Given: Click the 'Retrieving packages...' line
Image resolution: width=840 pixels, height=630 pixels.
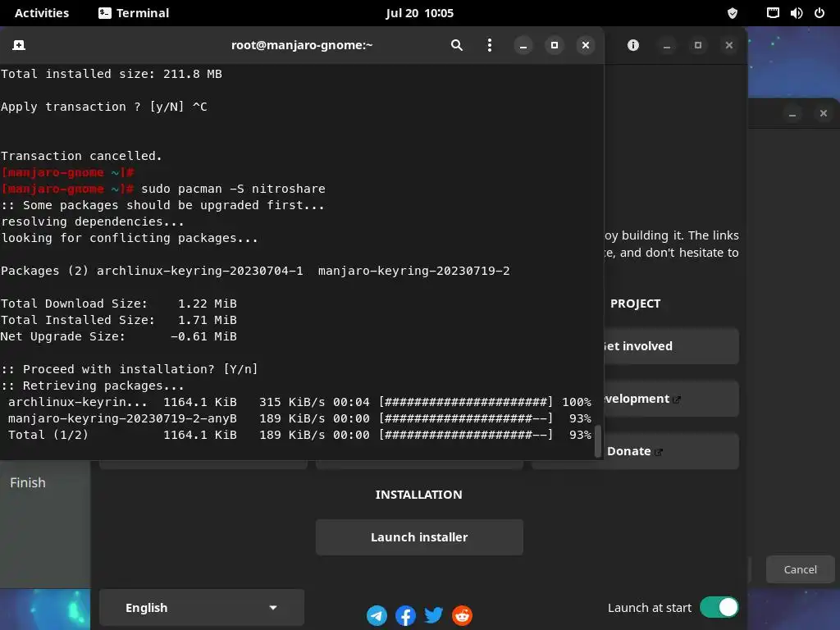Looking at the screenshot, I should point(92,386).
